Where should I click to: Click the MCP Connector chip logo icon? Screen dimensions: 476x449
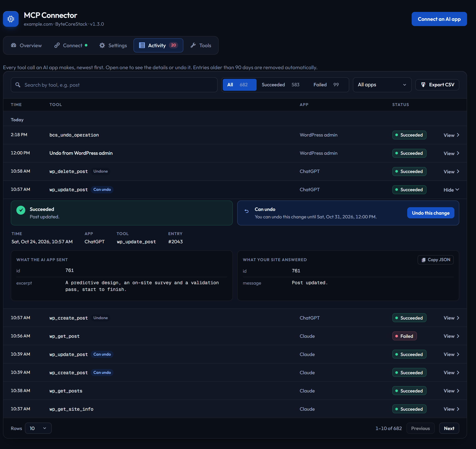click(11, 19)
